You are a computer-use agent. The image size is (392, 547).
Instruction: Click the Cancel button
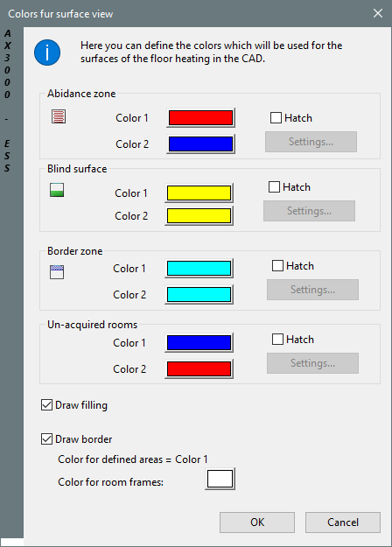click(343, 522)
